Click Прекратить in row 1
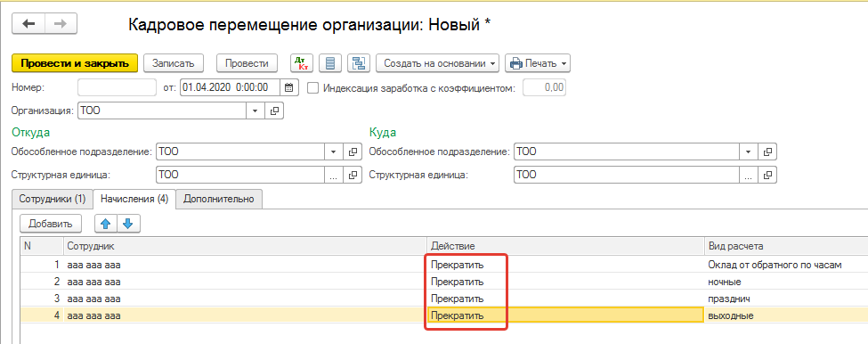Screen dimensions: 868x344 tap(458, 265)
